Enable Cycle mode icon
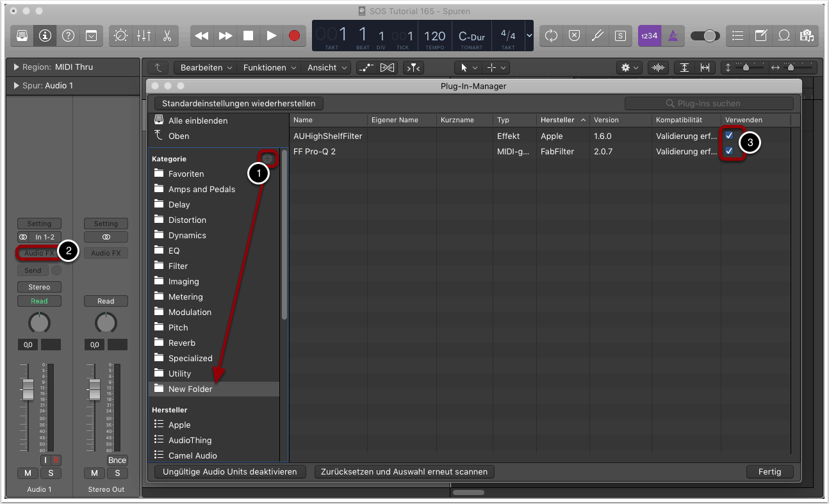This screenshot has height=504, width=829. 551,36
